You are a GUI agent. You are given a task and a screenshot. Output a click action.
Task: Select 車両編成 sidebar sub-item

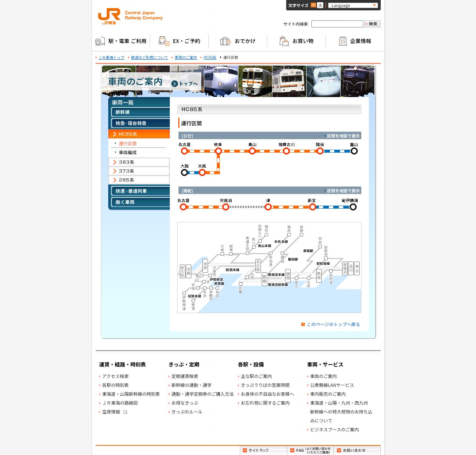[128, 152]
